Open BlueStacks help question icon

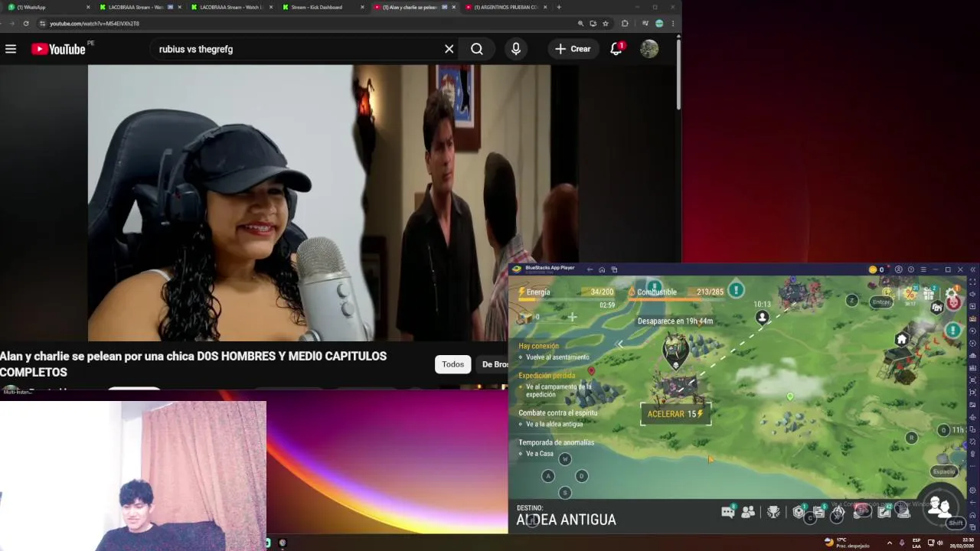tap(911, 269)
